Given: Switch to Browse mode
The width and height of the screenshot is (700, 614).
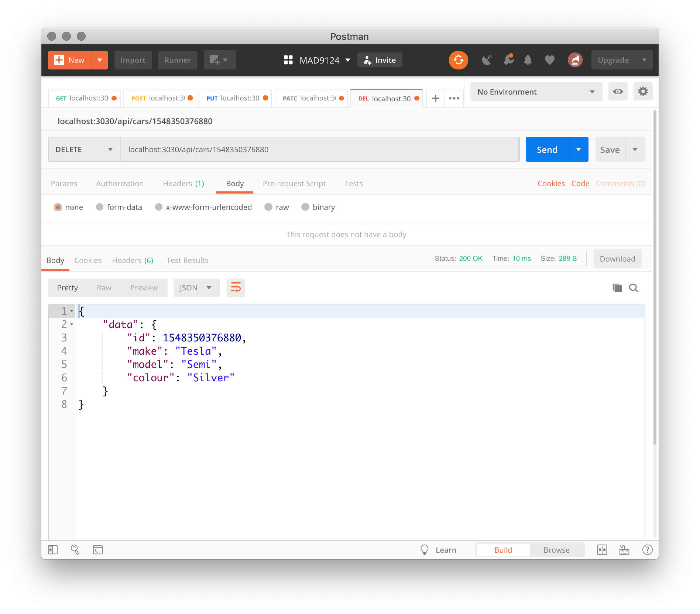Looking at the screenshot, I should tap(556, 550).
